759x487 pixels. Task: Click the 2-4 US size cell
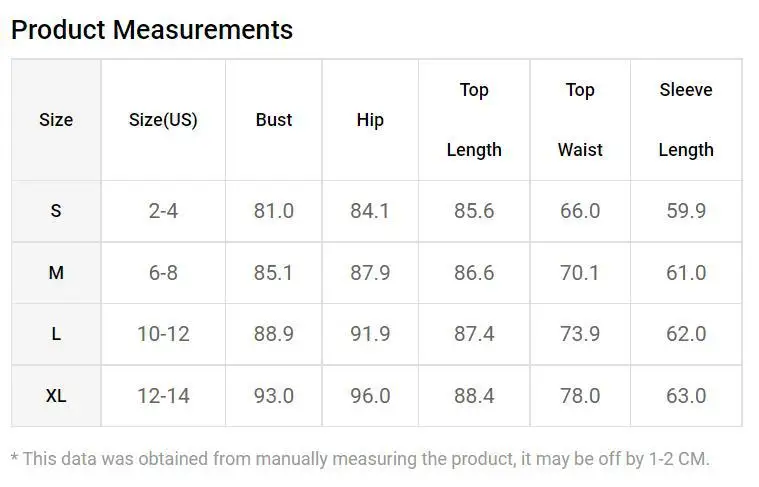[x=163, y=211]
